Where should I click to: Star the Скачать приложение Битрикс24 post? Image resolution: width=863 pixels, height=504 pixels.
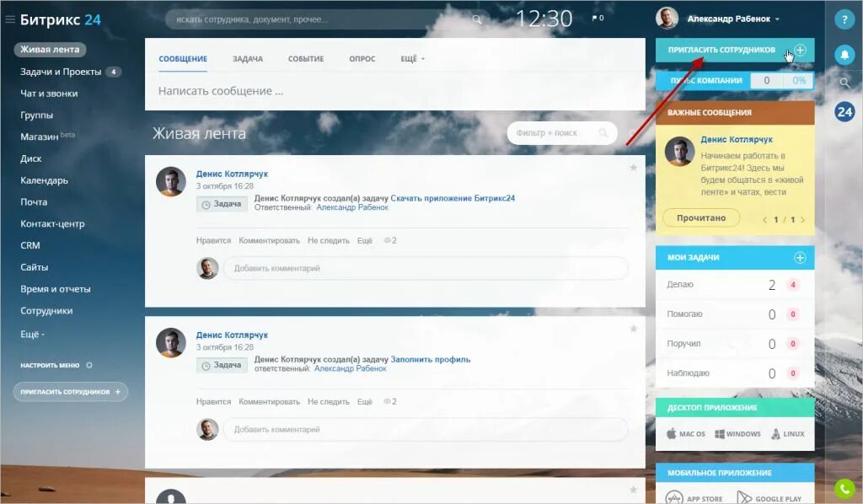(634, 167)
